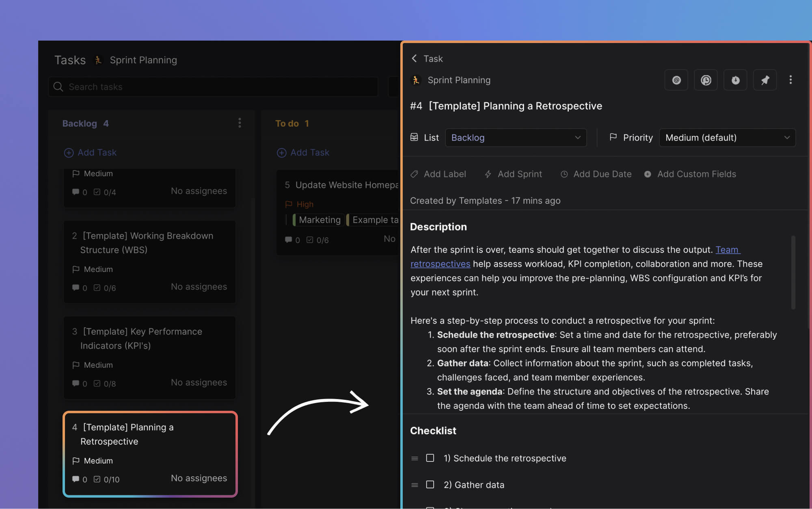
Task: Tick the '2) Gather data' checklist item
Action: (430, 484)
